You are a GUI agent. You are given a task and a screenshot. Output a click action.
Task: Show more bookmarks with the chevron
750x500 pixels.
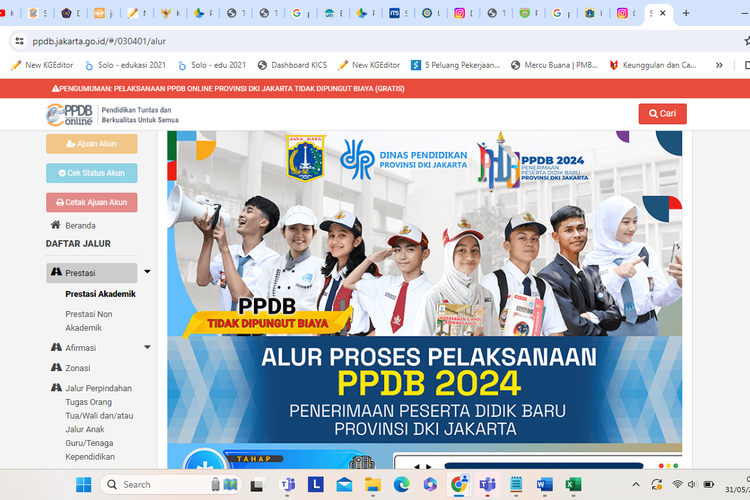click(718, 65)
